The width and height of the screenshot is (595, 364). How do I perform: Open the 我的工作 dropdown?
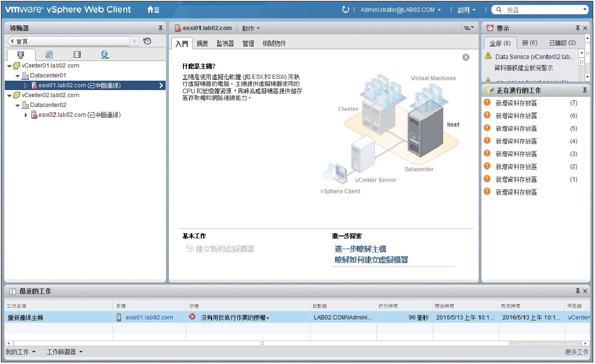pyautogui.click(x=21, y=352)
